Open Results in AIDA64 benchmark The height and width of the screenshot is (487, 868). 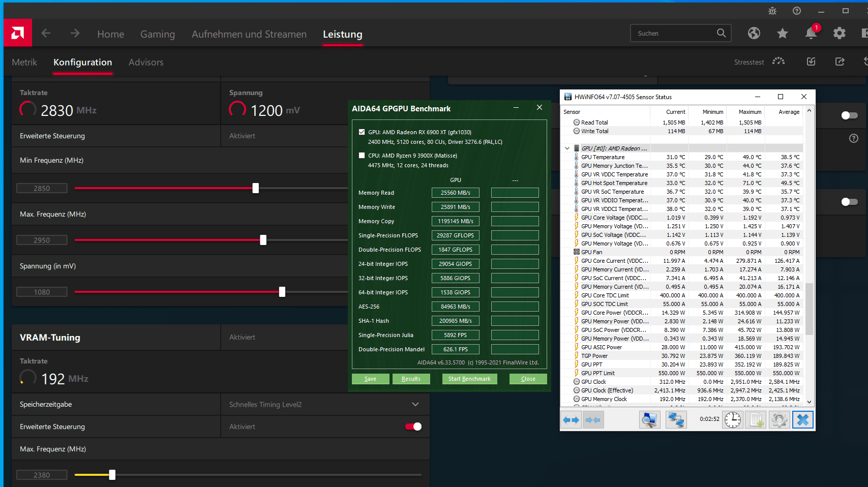point(411,379)
